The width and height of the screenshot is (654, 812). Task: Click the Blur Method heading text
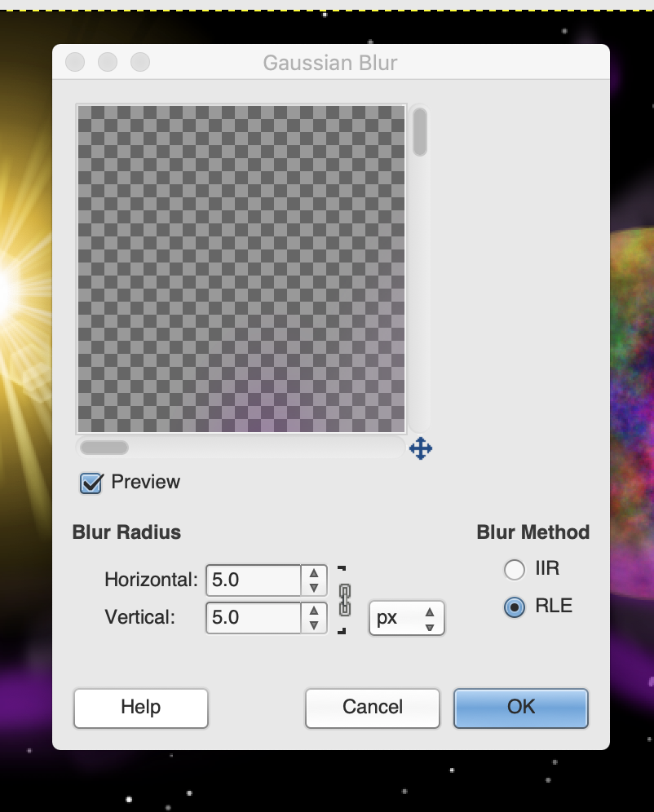532,532
